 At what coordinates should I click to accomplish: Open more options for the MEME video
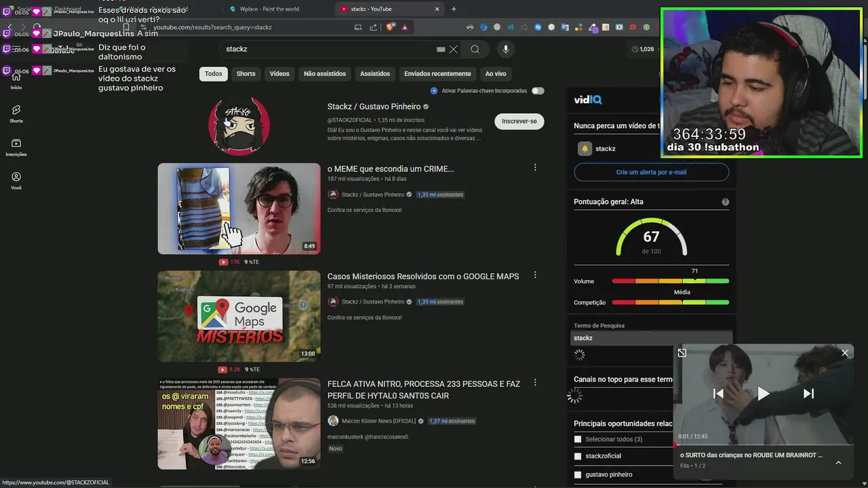click(535, 167)
